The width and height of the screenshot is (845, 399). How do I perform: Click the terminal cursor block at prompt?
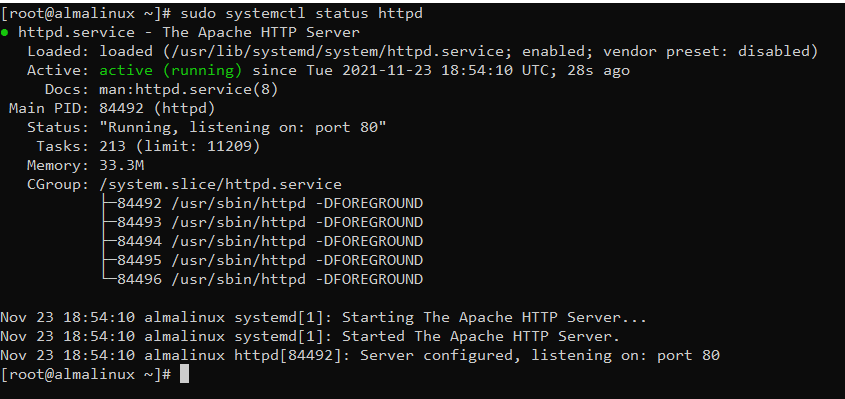[184, 374]
